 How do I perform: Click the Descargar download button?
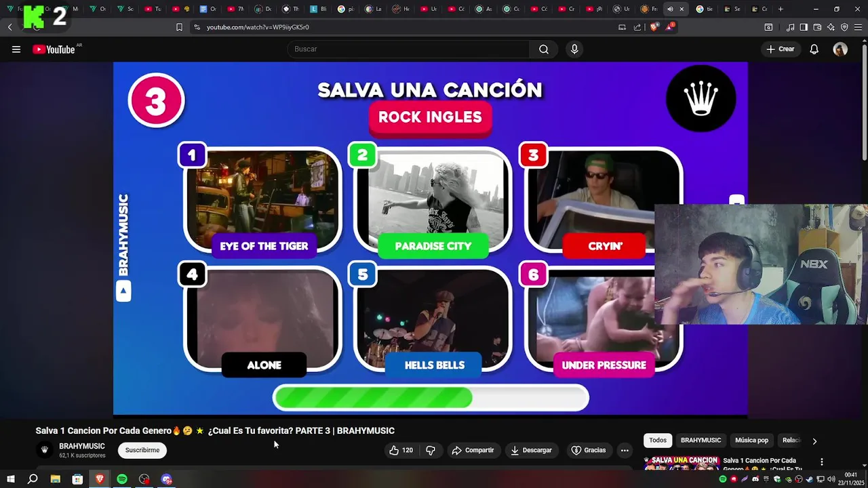(531, 450)
